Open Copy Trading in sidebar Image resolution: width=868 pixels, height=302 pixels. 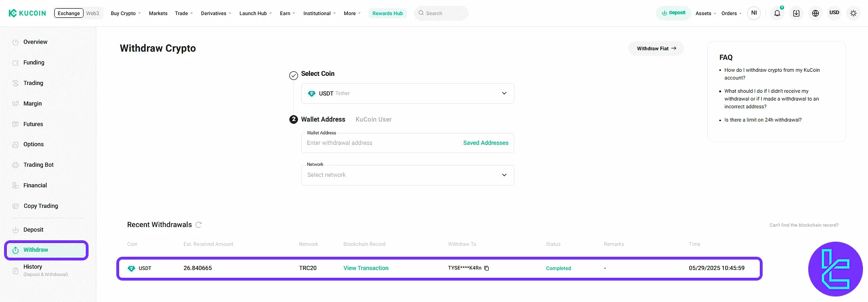[x=41, y=206]
